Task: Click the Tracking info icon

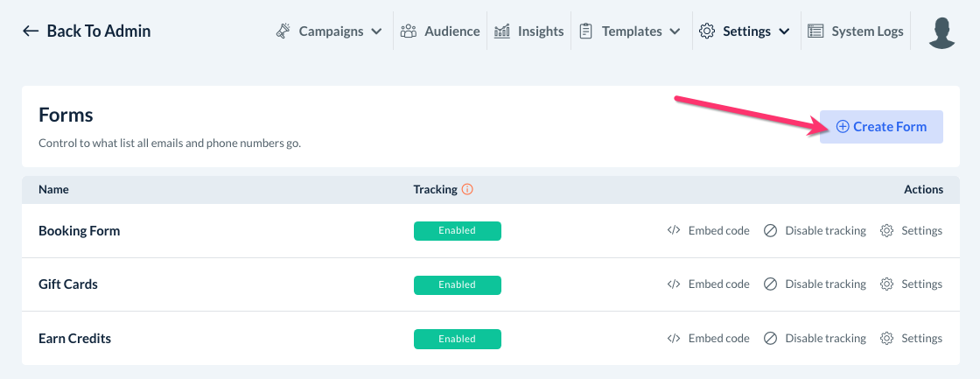Action: coord(467,189)
